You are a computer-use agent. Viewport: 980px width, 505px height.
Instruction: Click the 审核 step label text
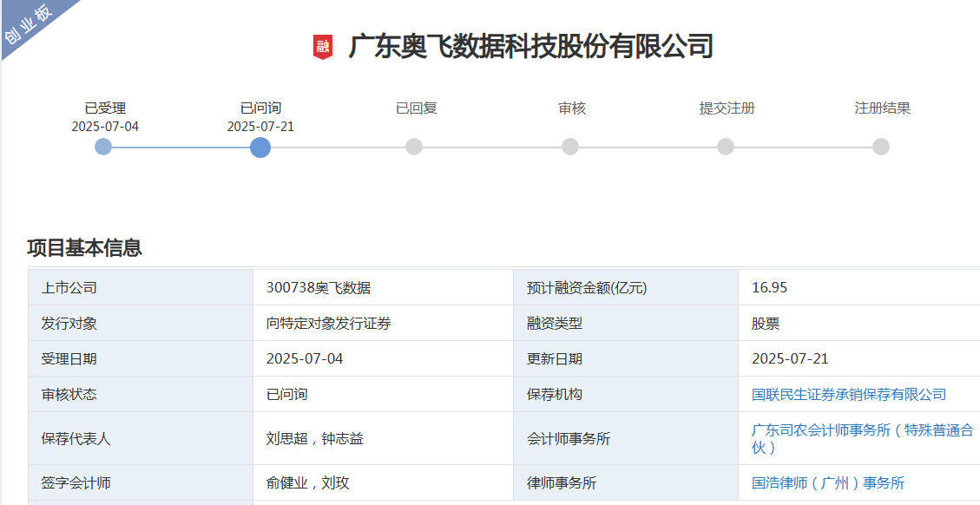tap(572, 108)
